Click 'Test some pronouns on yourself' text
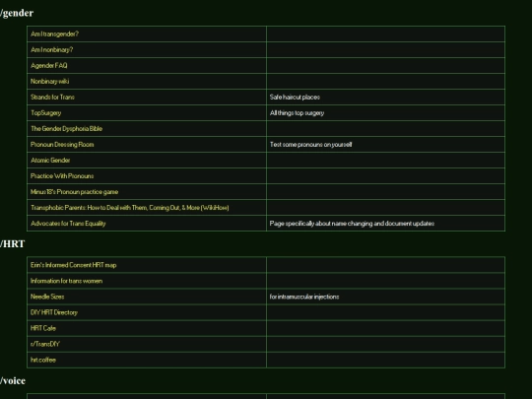Viewport: 532px width, 399px height. click(310, 145)
